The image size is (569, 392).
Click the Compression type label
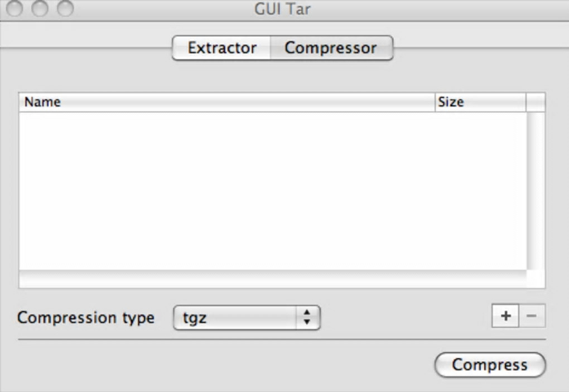click(86, 317)
